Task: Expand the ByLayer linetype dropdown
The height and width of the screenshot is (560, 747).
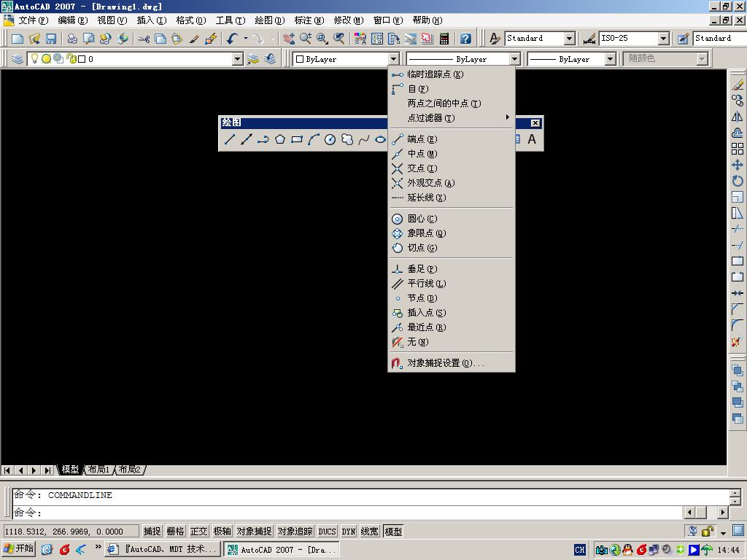Action: 514,59
